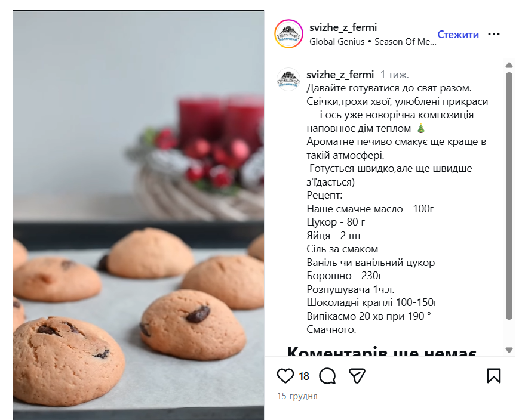The height and width of the screenshot is (420, 519).
Task: Open svizhe_z_fermi profile picture in header
Action: [288, 34]
